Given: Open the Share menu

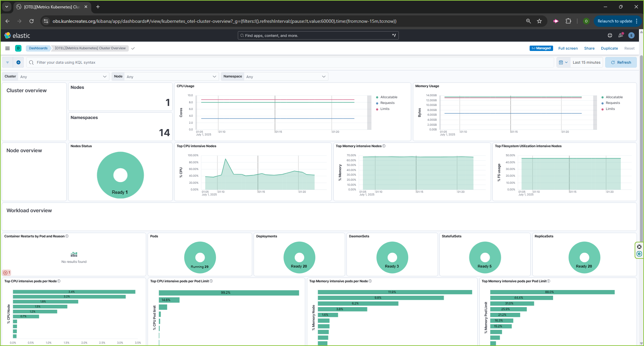Looking at the screenshot, I should click(589, 48).
